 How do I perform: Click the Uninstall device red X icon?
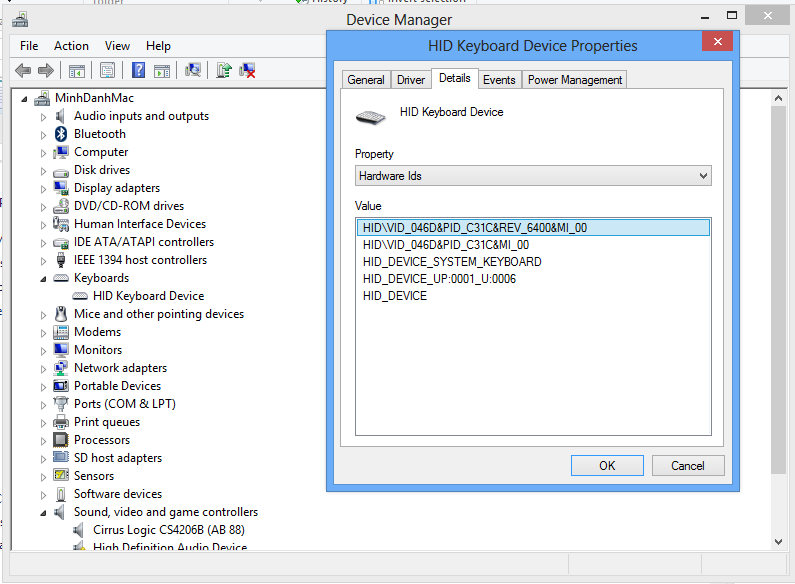tap(247, 70)
